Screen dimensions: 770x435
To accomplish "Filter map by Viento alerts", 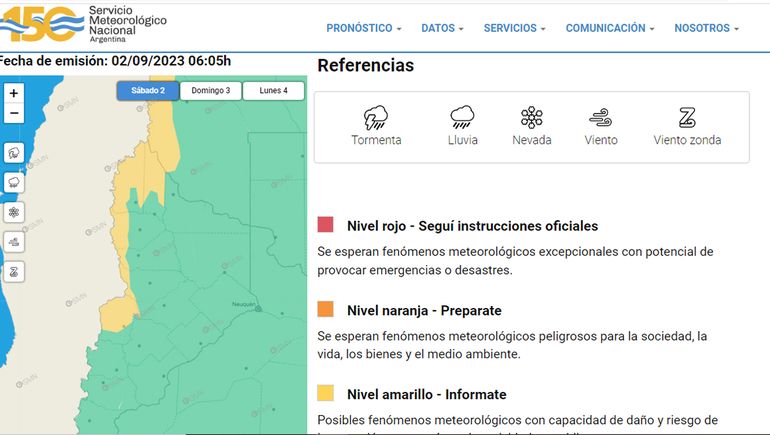I will point(14,241).
